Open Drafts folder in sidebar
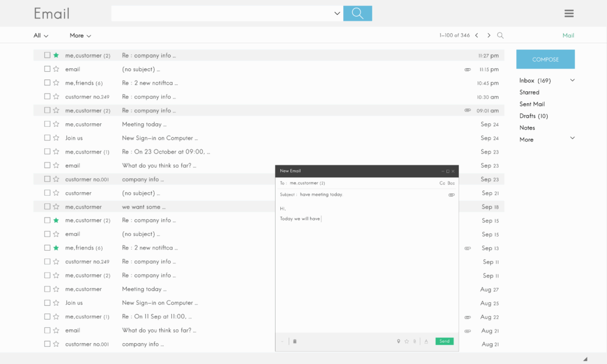 [533, 116]
